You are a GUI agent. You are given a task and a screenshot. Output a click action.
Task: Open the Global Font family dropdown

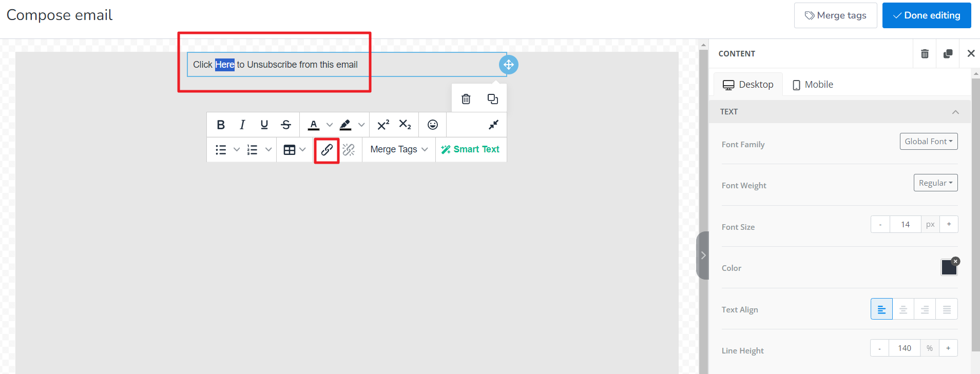point(928,142)
